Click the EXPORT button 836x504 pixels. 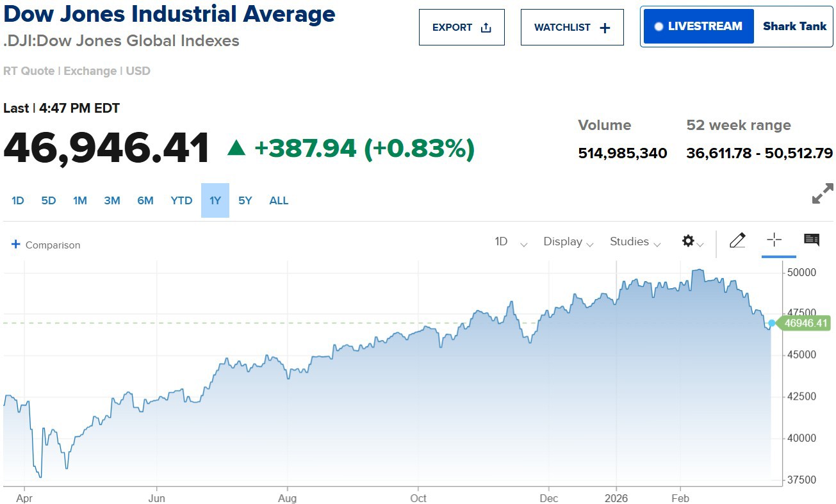462,27
